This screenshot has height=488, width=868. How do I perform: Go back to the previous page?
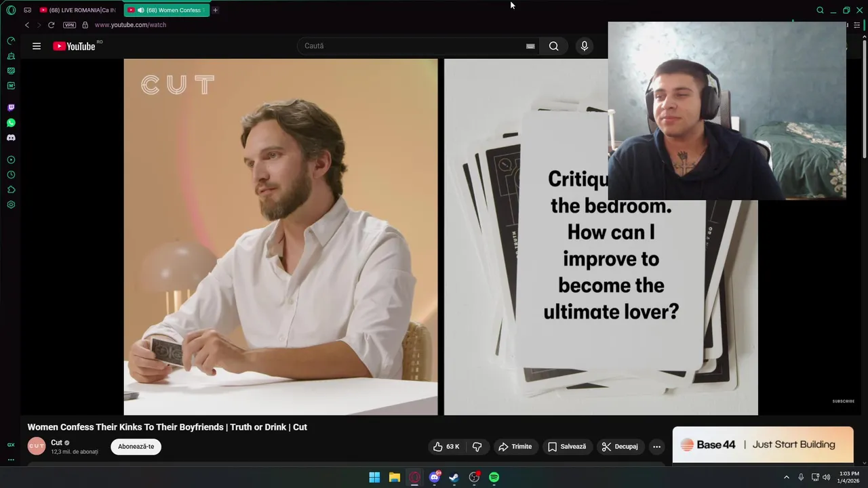pos(27,25)
